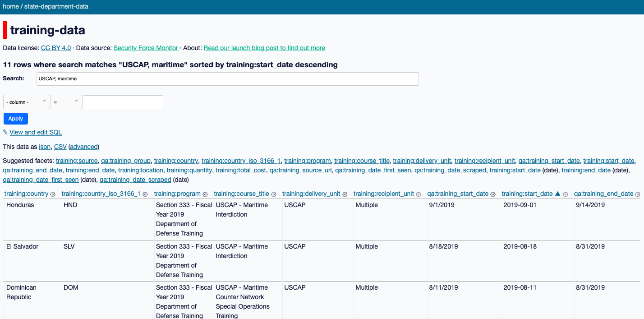Image resolution: width=644 pixels, height=319 pixels.
Task: Sort by qa:training_end_date column header
Action: pyautogui.click(x=603, y=194)
